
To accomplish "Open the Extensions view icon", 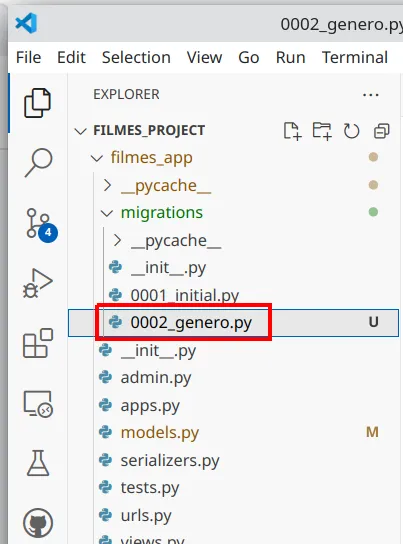I will click(38, 343).
